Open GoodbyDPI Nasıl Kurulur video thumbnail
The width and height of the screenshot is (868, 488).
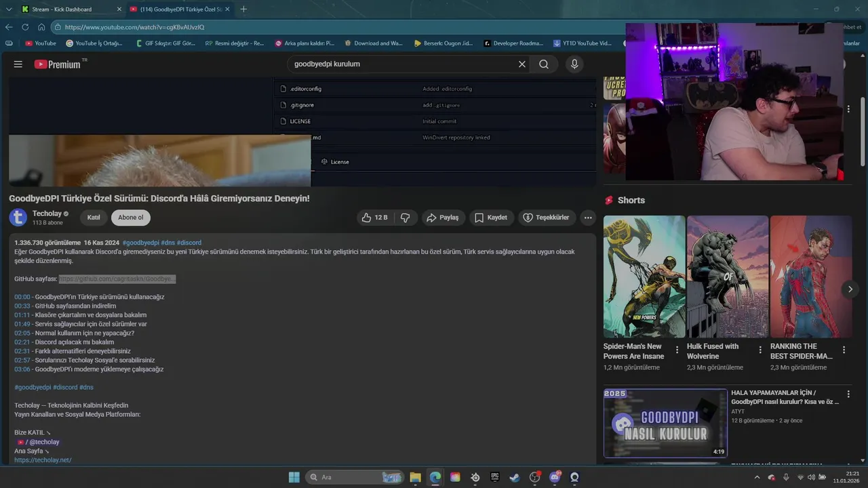(665, 423)
